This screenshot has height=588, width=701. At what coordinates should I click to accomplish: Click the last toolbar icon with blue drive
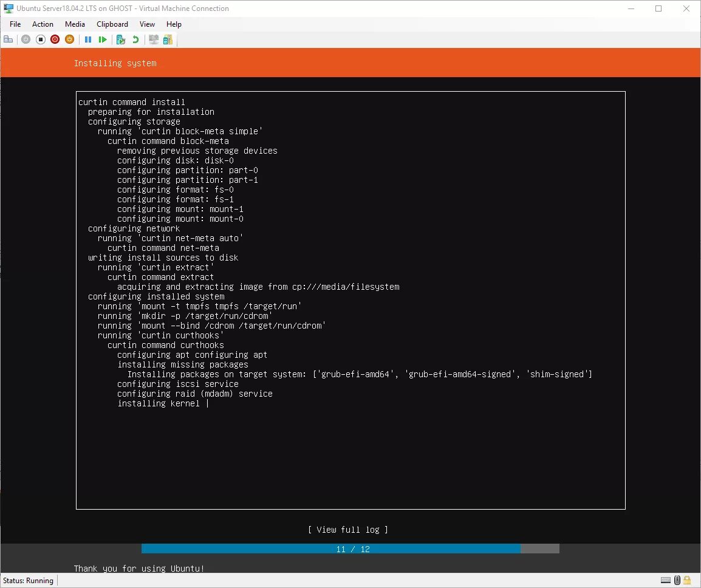[168, 39]
